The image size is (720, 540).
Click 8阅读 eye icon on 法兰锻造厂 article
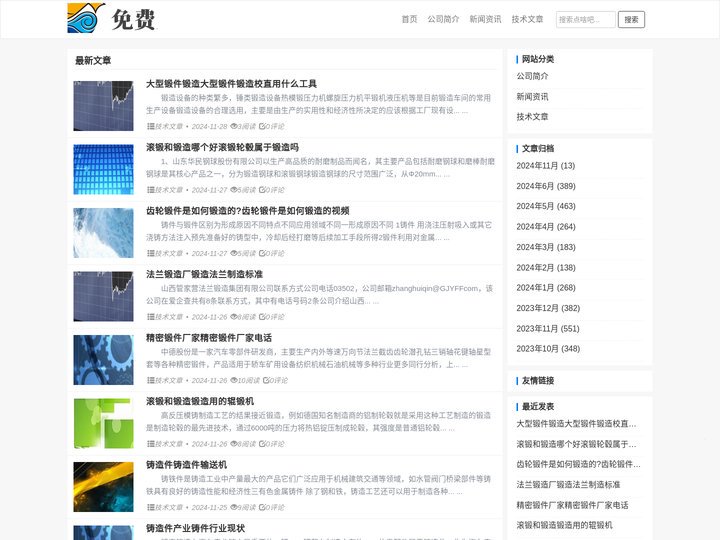click(233, 317)
